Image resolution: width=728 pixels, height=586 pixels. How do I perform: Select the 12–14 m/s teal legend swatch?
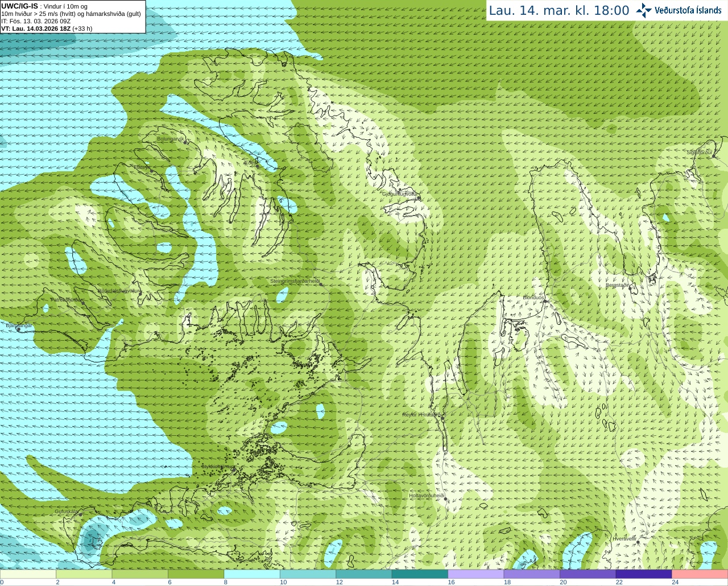[x=364, y=574]
